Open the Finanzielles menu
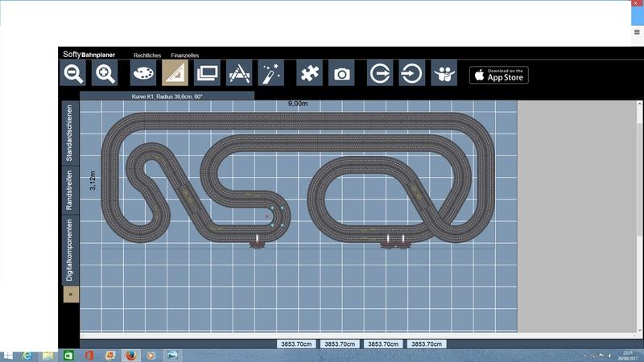Image resolution: width=644 pixels, height=362 pixels. (184, 55)
